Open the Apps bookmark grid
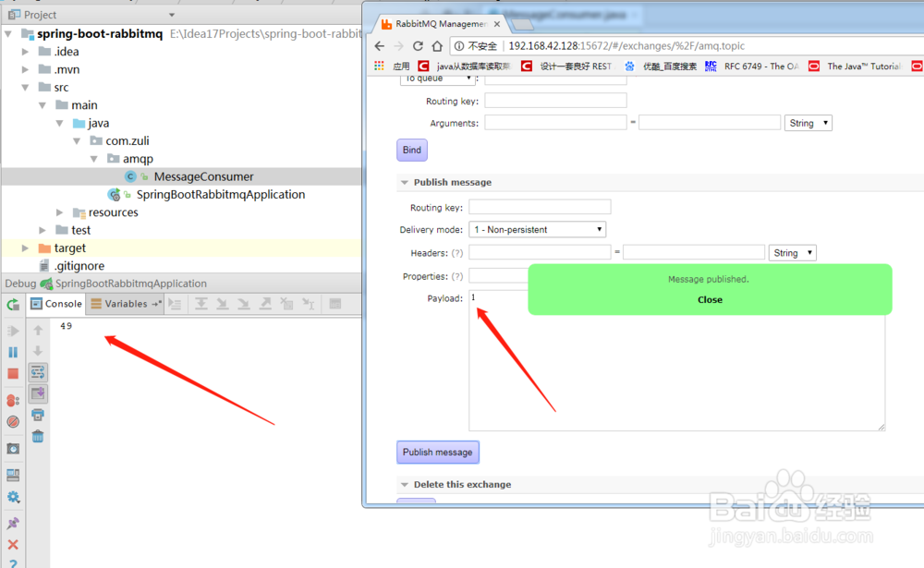The height and width of the screenshot is (568, 924). [379, 66]
